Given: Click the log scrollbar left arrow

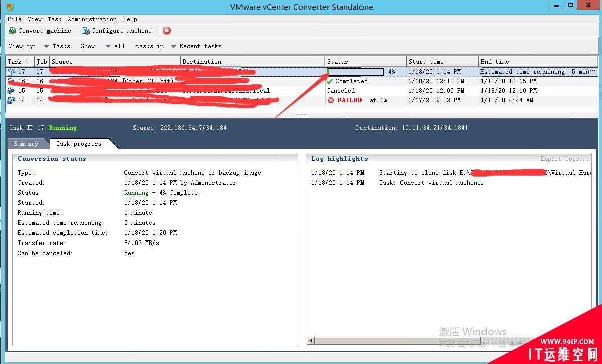Looking at the screenshot, I should coord(311,341).
